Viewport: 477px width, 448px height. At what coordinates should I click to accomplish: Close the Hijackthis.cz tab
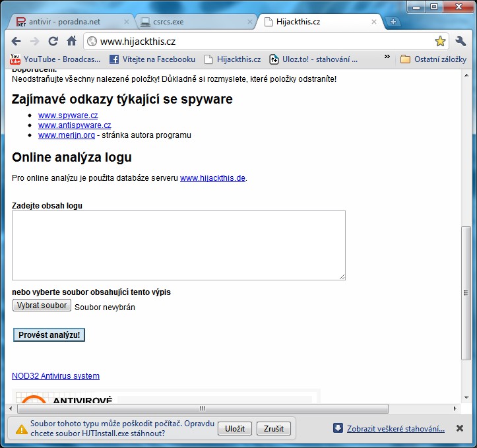click(x=374, y=22)
